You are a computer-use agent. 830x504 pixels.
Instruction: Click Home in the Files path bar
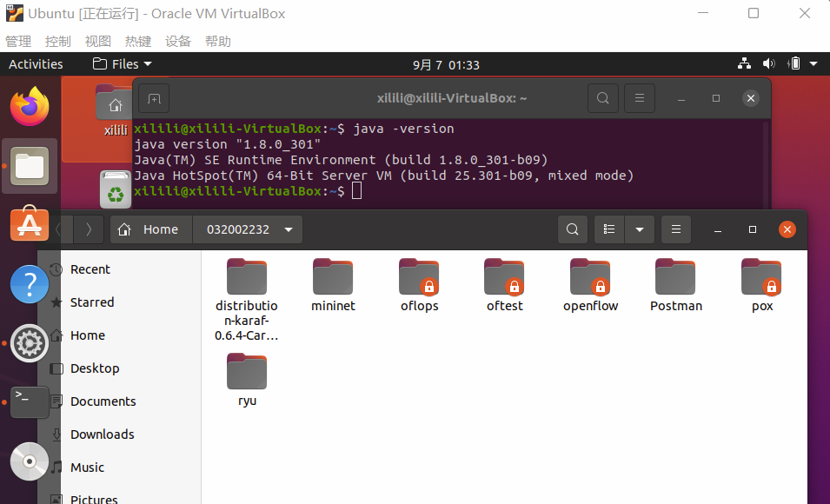pyautogui.click(x=151, y=229)
